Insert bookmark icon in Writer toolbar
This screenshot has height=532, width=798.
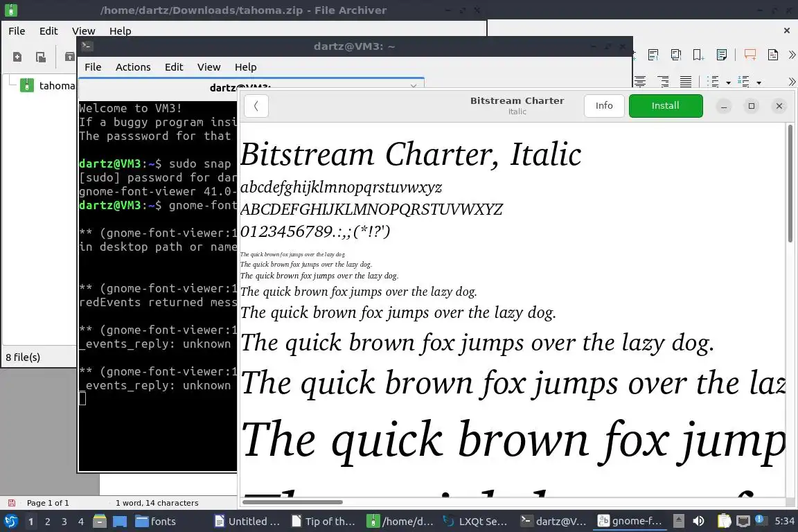(698, 55)
